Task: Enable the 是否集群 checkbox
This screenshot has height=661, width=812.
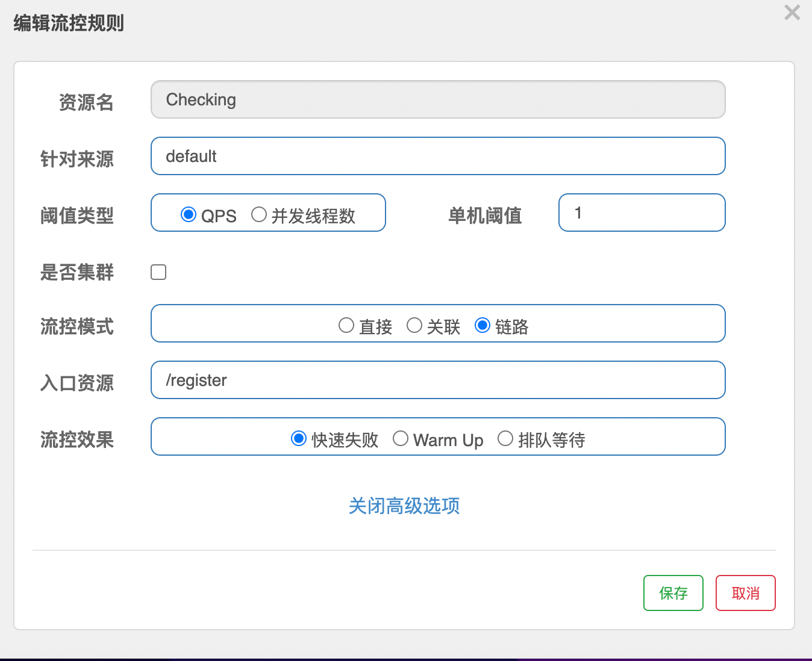Action: click(x=158, y=272)
